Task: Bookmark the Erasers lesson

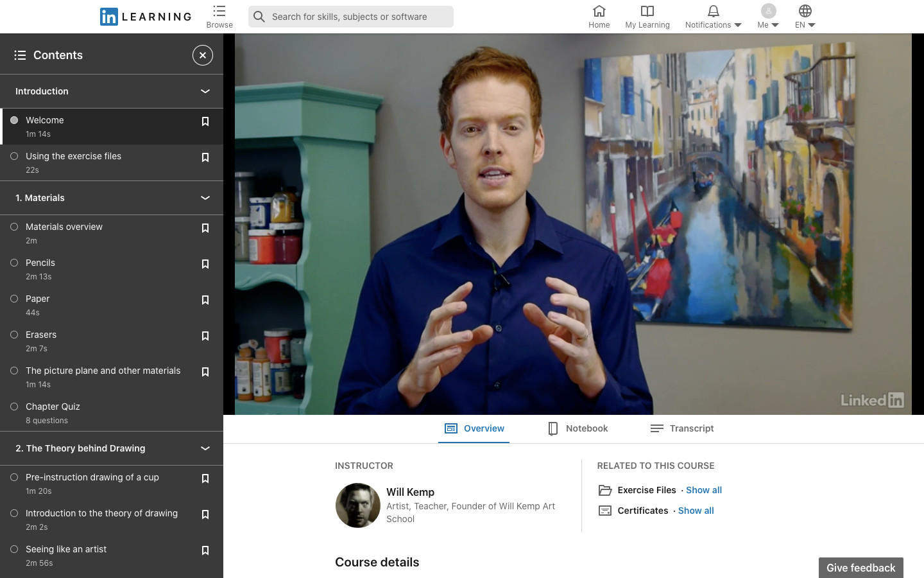Action: click(205, 336)
